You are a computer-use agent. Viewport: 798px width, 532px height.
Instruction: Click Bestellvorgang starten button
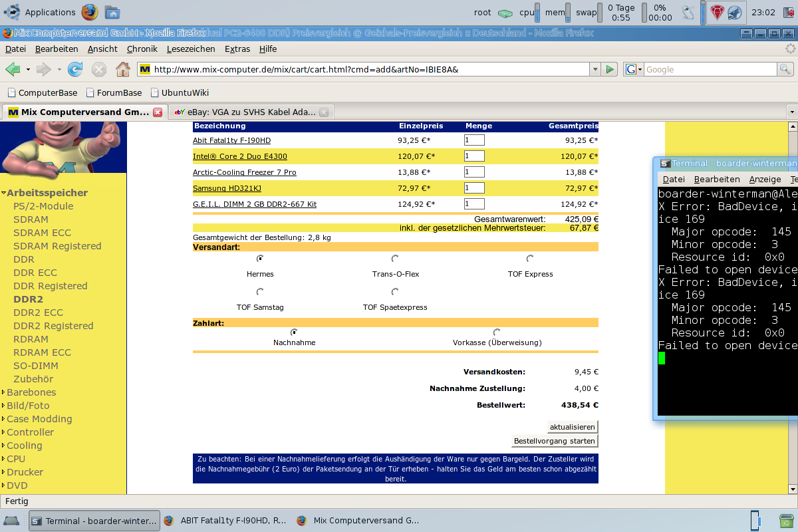[555, 441]
